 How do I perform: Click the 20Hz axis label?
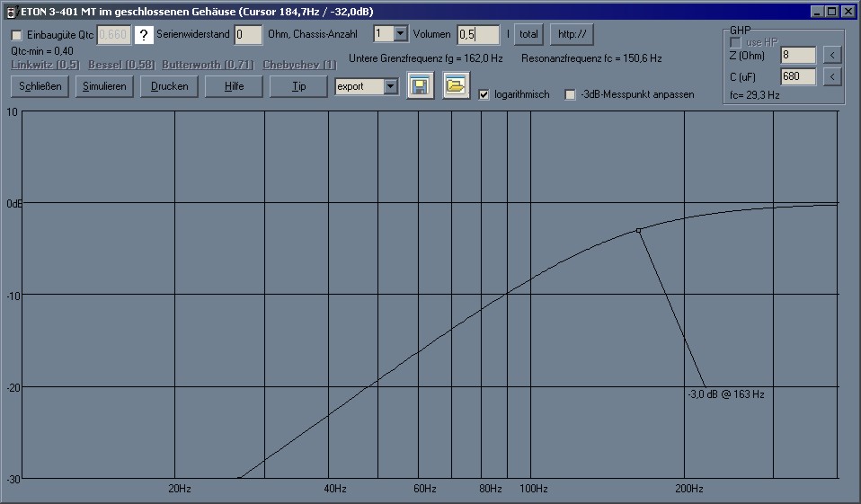180,489
